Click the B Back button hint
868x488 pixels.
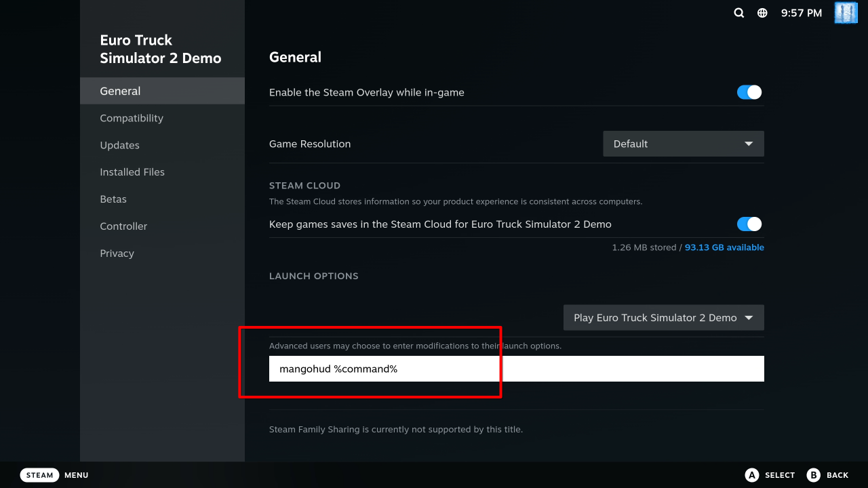[x=828, y=475]
